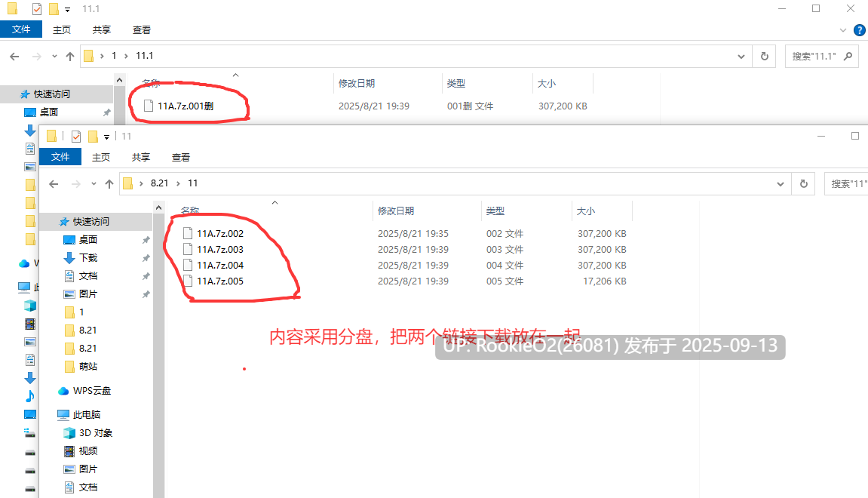Sort by 修改日期 in the 11 window
868x498 pixels.
point(396,211)
